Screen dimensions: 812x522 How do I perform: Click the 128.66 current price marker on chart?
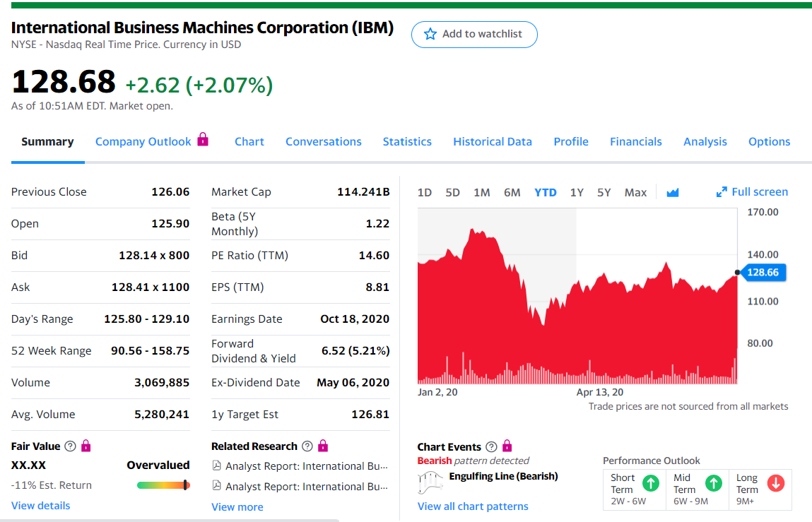coord(763,273)
